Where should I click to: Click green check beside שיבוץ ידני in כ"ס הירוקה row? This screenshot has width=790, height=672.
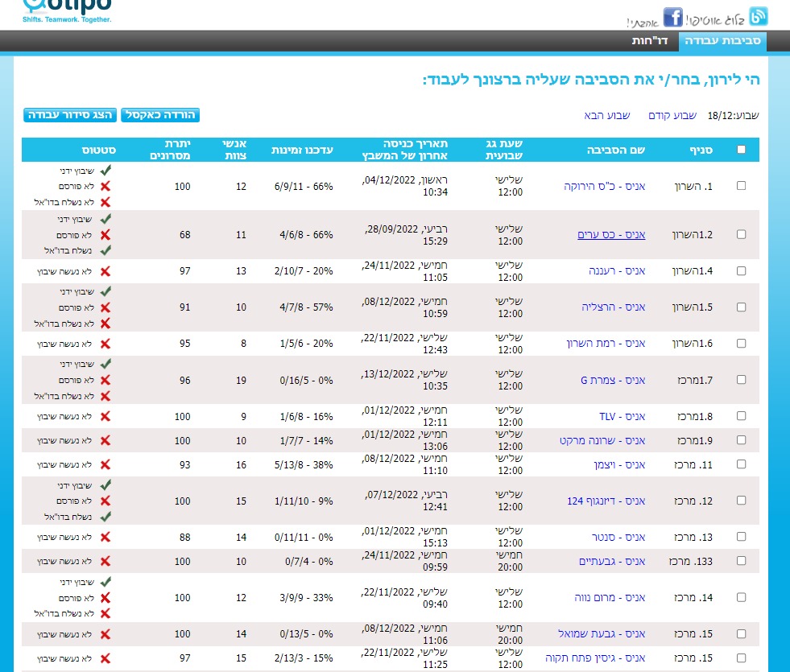click(105, 171)
